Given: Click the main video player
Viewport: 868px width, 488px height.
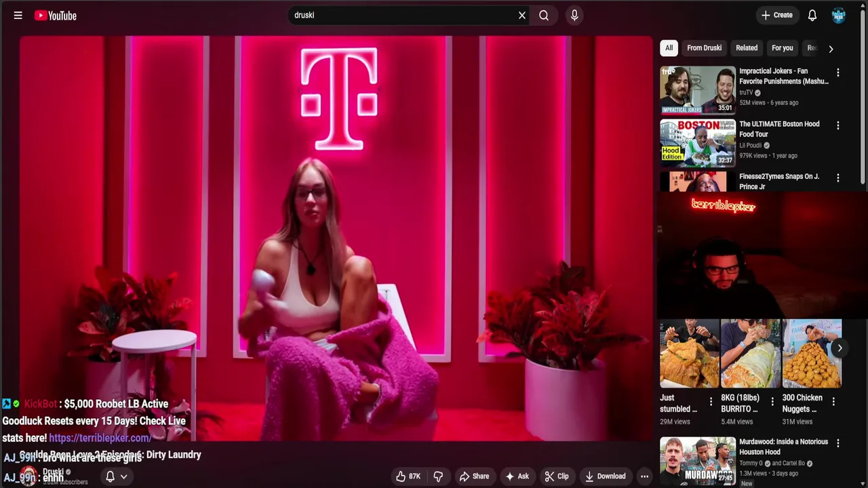Looking at the screenshot, I should (336, 237).
